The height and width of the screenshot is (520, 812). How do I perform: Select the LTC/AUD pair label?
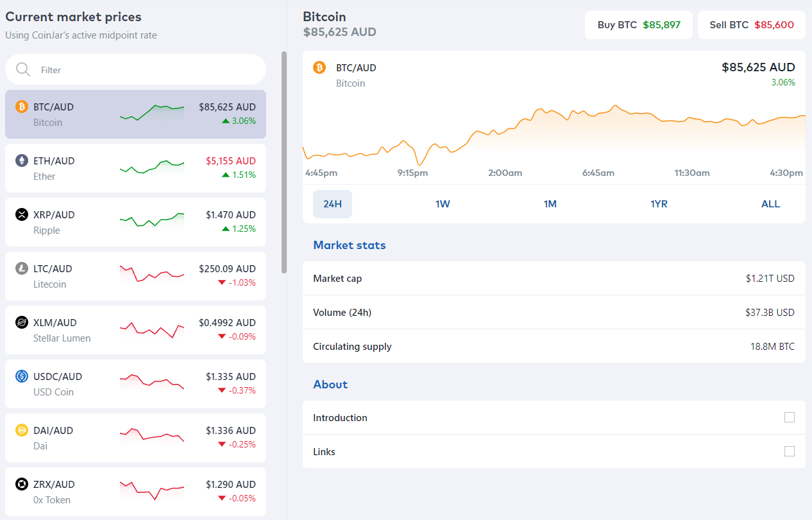pyautogui.click(x=53, y=268)
